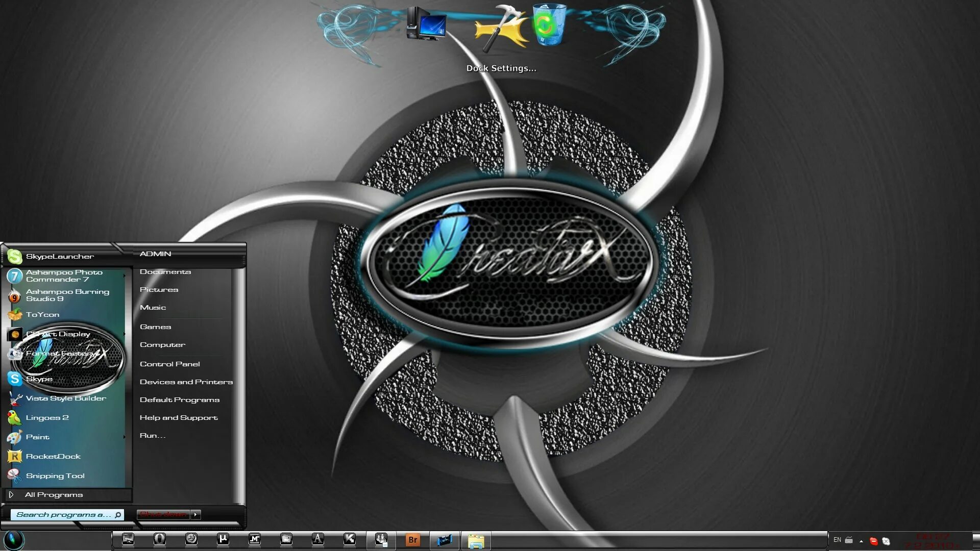Open Help and Support
Screen dimensions: 980x551
[x=179, y=417]
